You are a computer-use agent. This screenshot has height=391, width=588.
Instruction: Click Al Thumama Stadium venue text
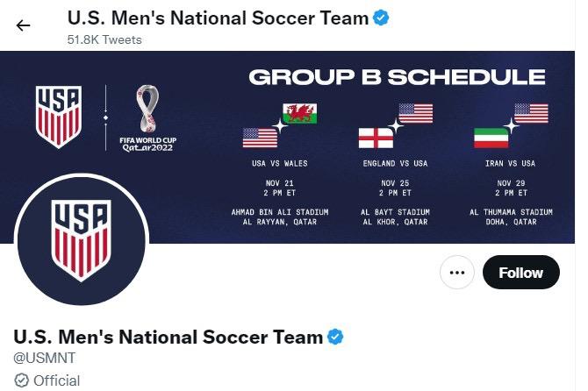(x=511, y=212)
